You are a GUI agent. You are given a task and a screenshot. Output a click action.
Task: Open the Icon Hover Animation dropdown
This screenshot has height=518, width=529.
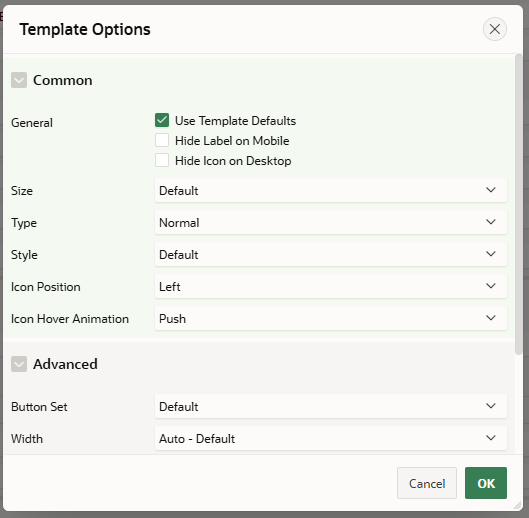pyautogui.click(x=331, y=318)
